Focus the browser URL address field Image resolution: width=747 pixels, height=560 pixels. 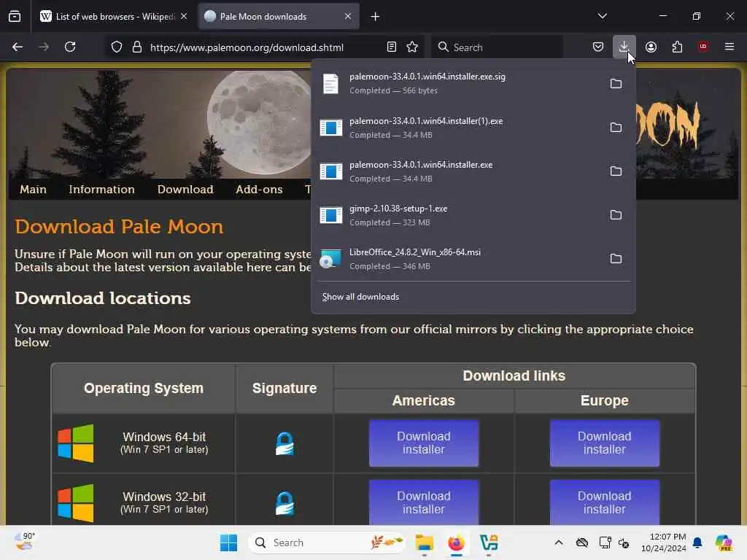point(264,47)
